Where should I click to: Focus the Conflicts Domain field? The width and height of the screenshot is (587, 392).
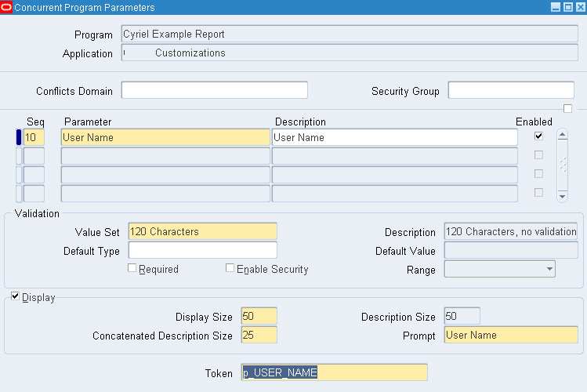[214, 90]
